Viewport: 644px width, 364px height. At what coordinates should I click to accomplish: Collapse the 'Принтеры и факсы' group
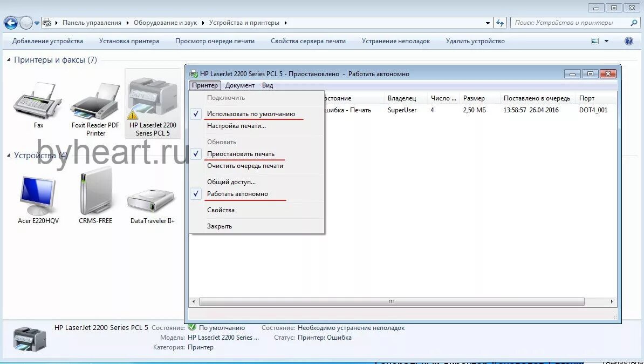click(x=9, y=60)
